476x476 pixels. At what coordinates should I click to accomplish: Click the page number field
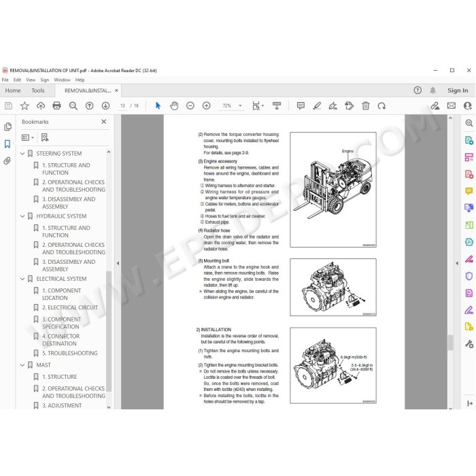(x=122, y=105)
